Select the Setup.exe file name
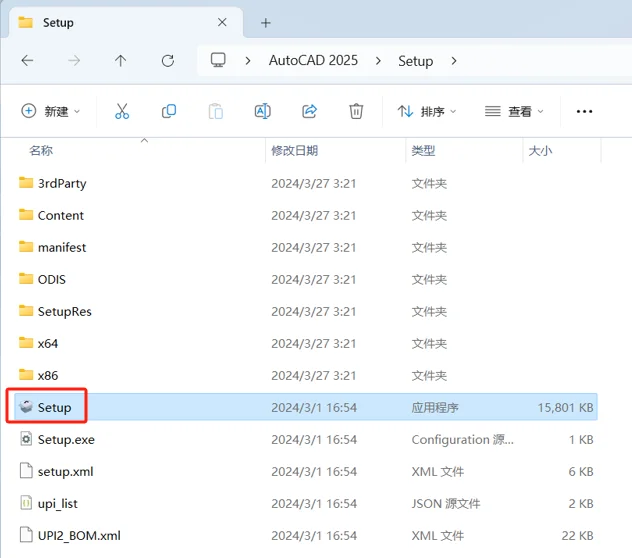 coord(66,440)
